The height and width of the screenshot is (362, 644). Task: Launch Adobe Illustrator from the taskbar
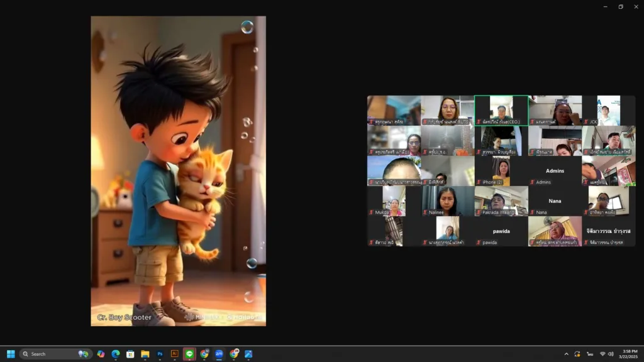(175, 354)
